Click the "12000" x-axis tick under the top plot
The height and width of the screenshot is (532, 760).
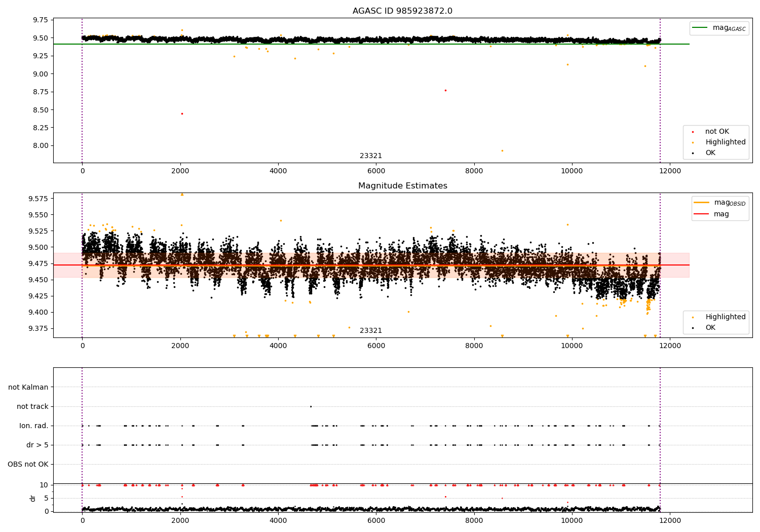pyautogui.click(x=670, y=171)
